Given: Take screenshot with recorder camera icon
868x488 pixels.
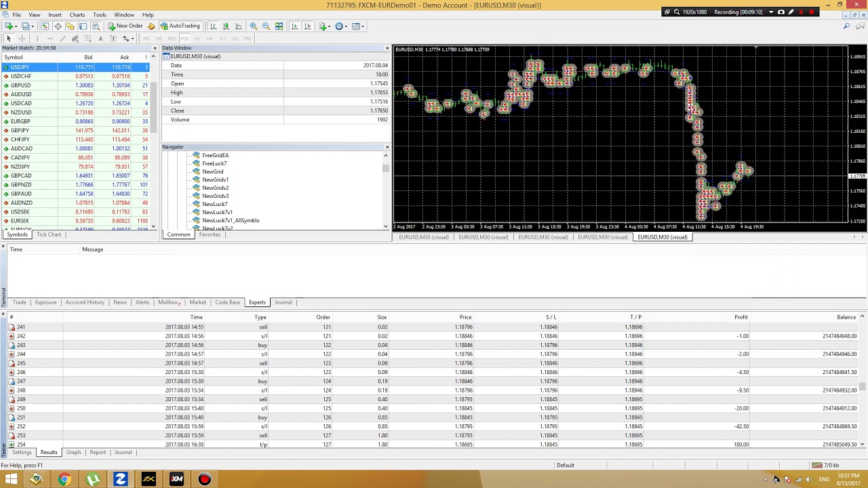Looking at the screenshot, I should click(x=781, y=12).
